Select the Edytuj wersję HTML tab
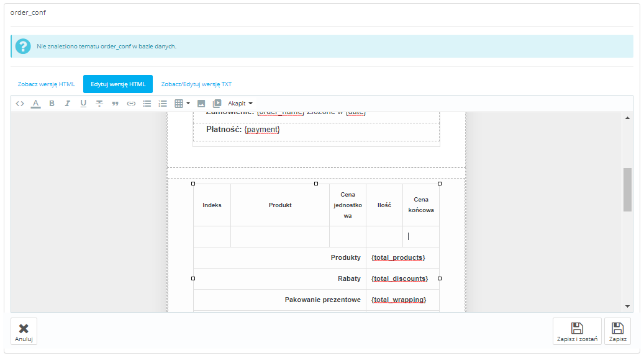The image size is (644, 356). tap(118, 84)
